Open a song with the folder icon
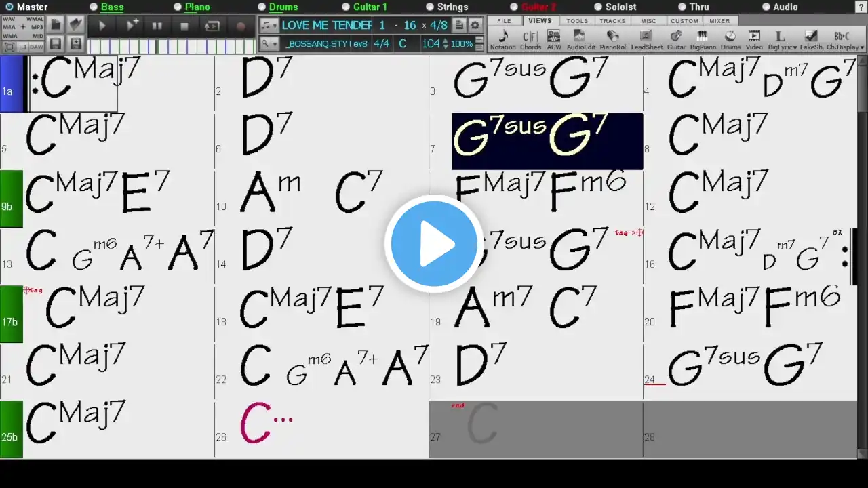This screenshot has width=868, height=488. click(76, 25)
